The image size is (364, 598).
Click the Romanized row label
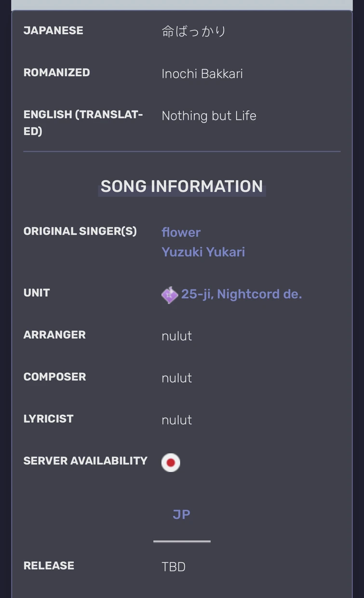[56, 73]
